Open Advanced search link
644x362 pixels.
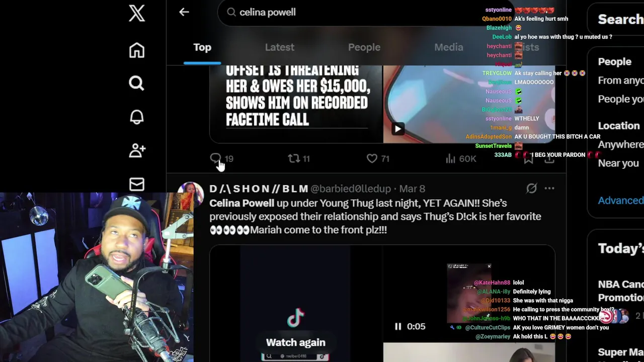[621, 201]
